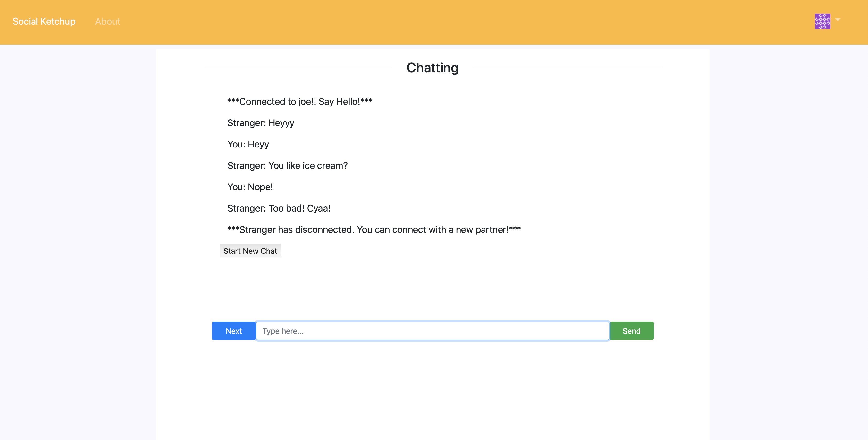Click the 'You: Heyy' message line
The height and width of the screenshot is (440, 868).
point(248,144)
